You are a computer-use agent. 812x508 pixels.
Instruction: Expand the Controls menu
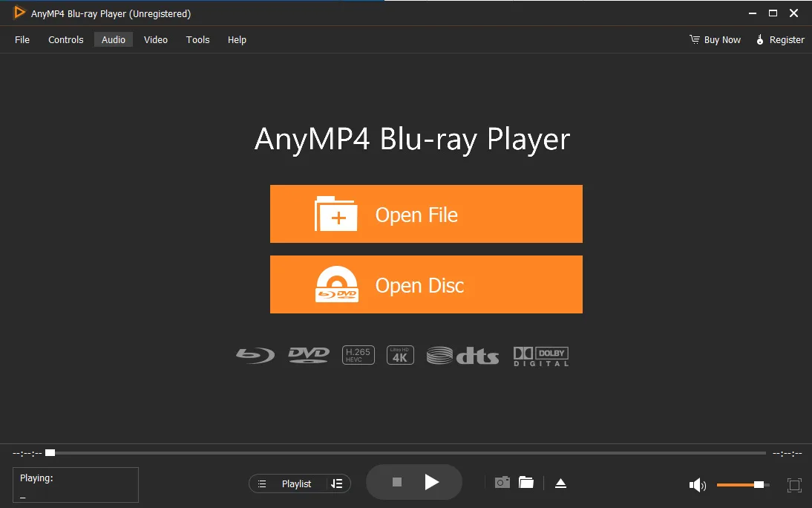click(66, 39)
